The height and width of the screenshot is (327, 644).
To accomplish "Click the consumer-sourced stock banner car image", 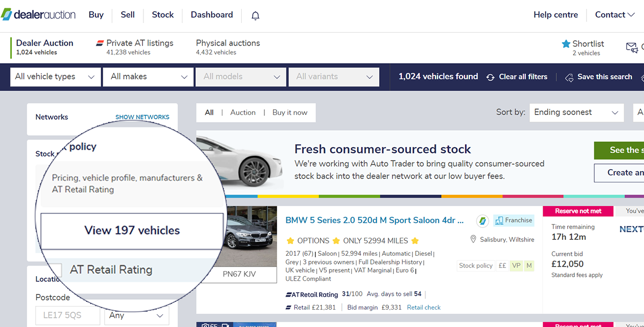I will tap(240, 162).
